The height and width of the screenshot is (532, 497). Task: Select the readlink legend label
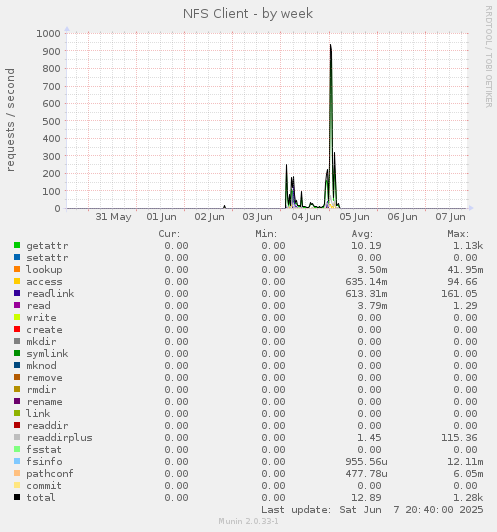tap(50, 293)
